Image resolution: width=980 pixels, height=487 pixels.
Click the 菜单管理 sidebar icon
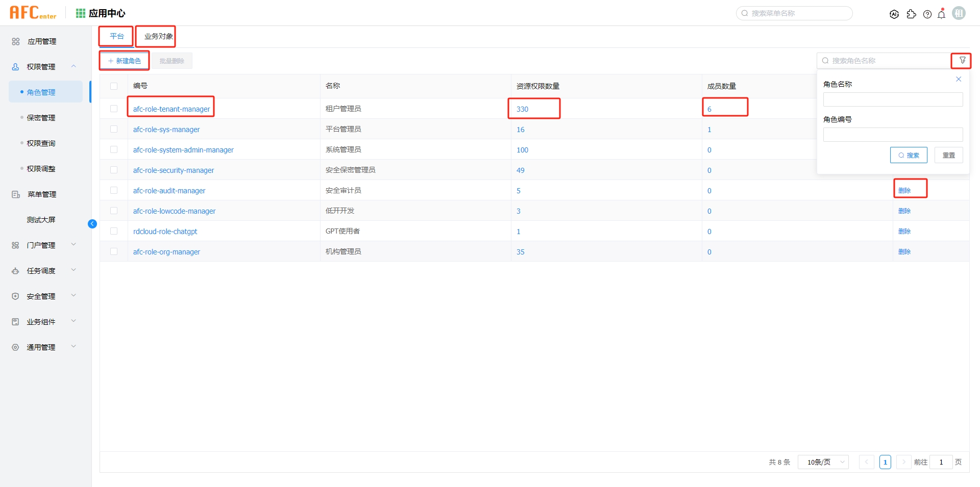(15, 194)
